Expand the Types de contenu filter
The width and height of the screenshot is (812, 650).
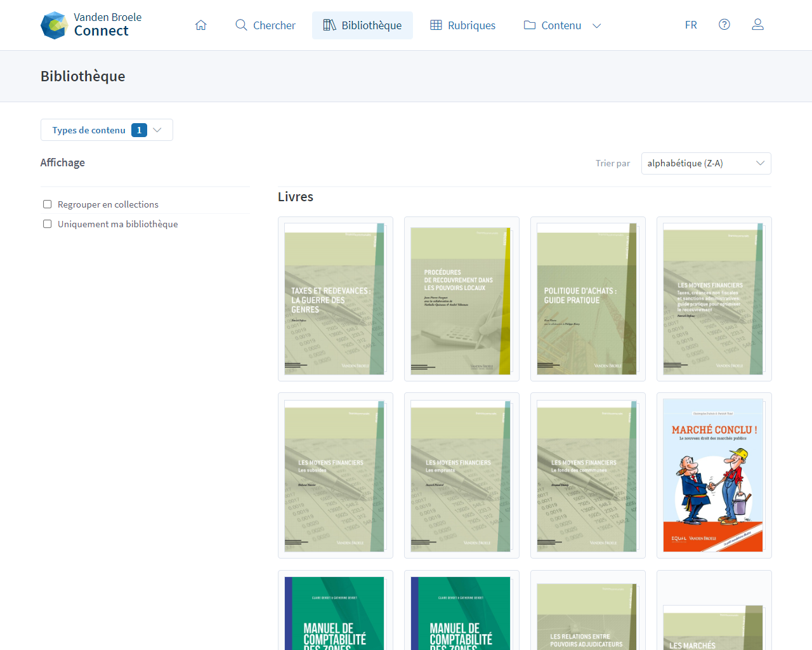pyautogui.click(x=107, y=130)
